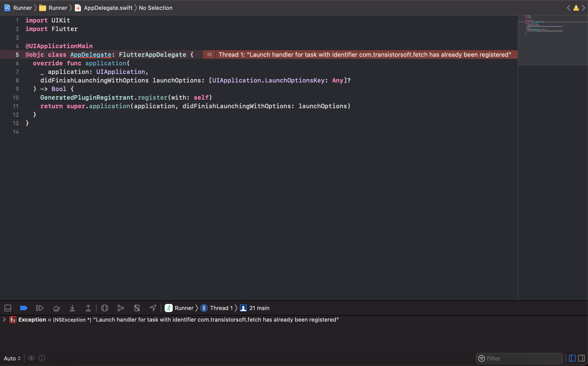Toggle the Console view pane
Image resolution: width=588 pixels, height=366 pixels.
(x=581, y=358)
